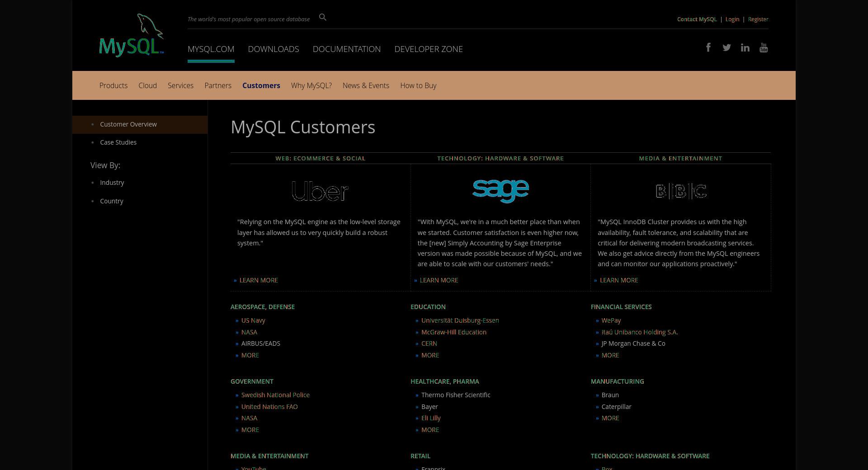The image size is (868, 470).
Task: Open MySQL's LinkedIn icon
Action: pyautogui.click(x=745, y=47)
